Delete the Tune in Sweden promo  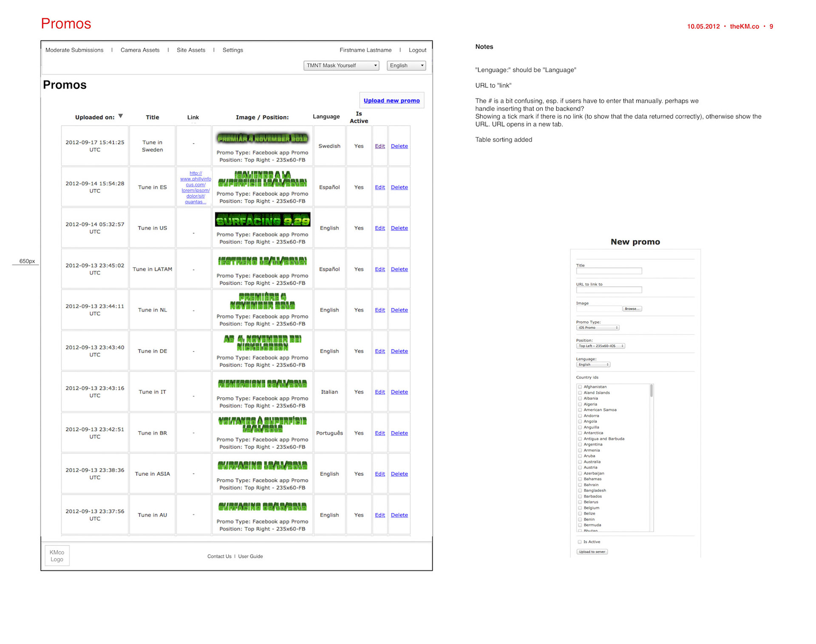(399, 146)
